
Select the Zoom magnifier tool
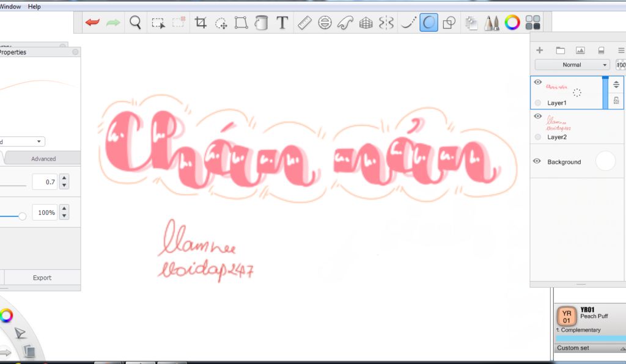(135, 23)
